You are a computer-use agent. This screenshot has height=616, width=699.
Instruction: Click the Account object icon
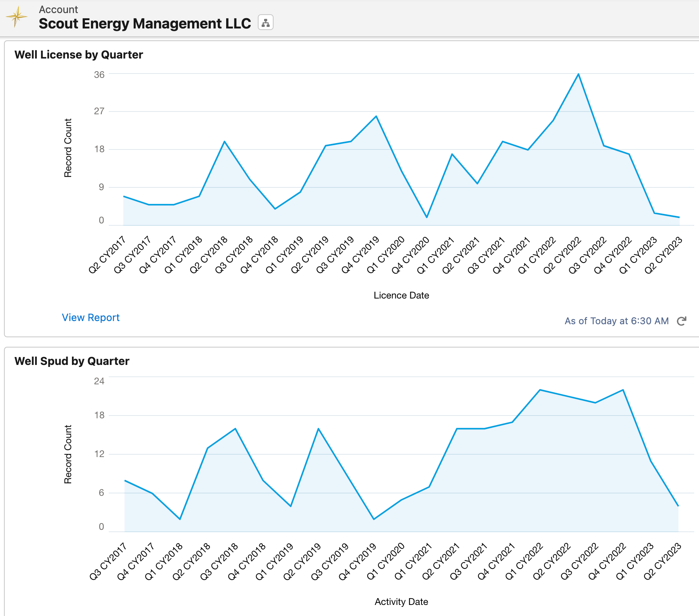click(17, 17)
